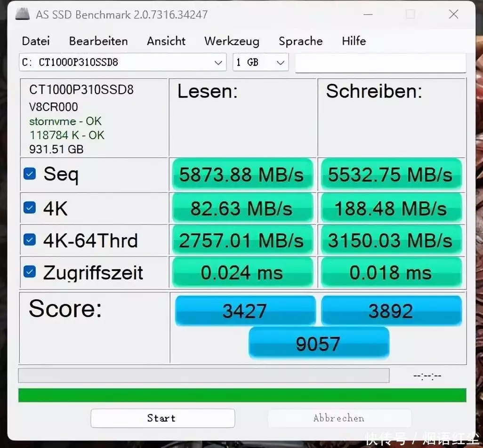This screenshot has width=483, height=448.
Task: Expand the 1 GB test size dropdown
Action: [261, 63]
